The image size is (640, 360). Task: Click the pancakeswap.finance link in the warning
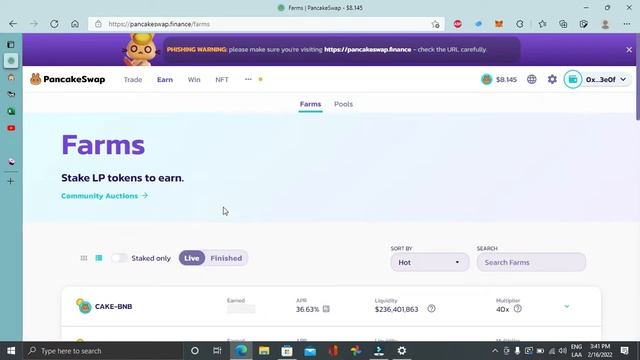367,49
